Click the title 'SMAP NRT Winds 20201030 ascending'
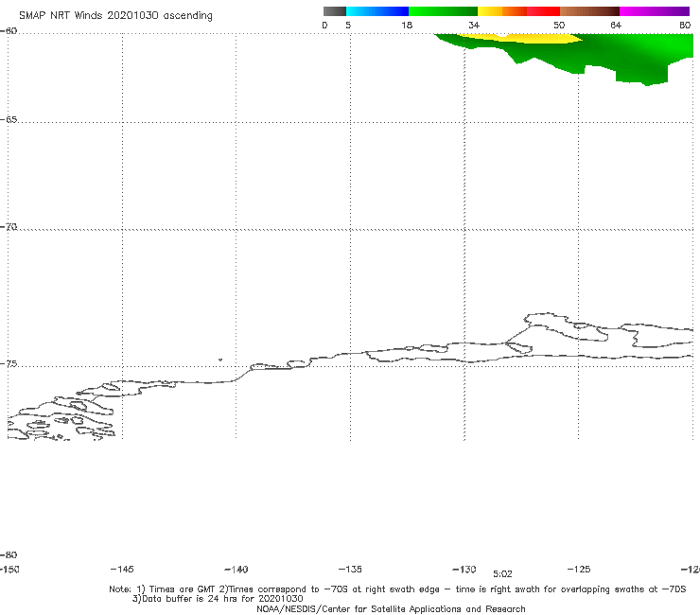 tap(115, 15)
